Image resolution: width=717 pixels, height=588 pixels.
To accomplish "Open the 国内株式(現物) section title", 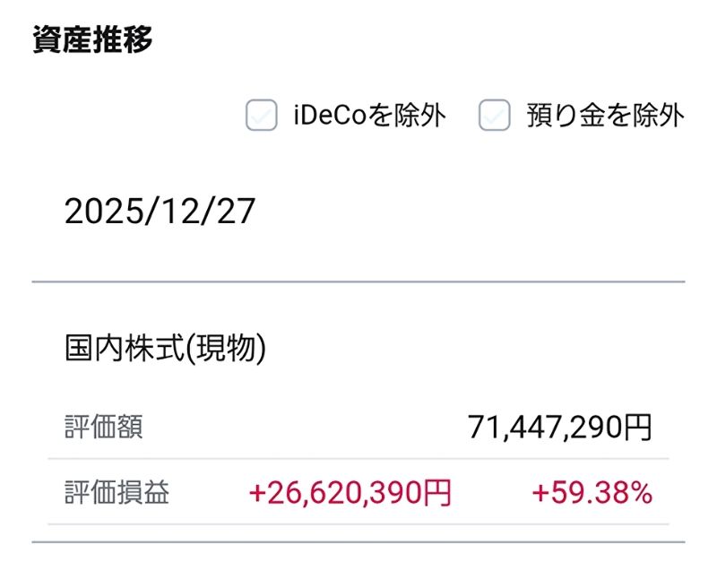I will 166,349.
